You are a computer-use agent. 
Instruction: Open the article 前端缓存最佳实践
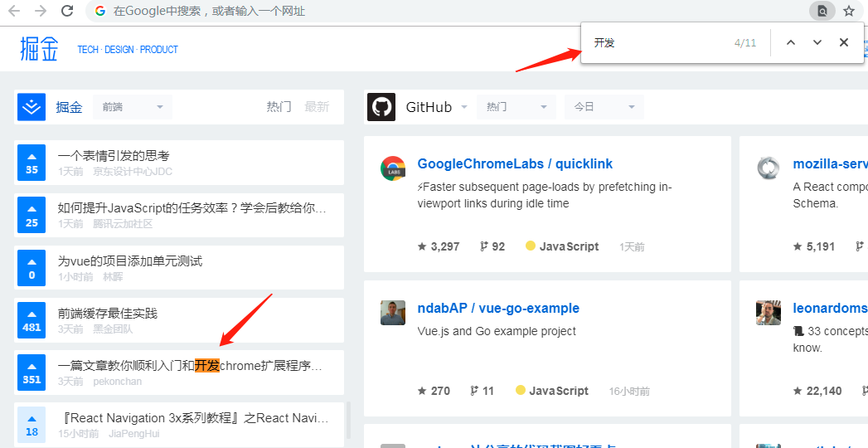pyautogui.click(x=108, y=313)
